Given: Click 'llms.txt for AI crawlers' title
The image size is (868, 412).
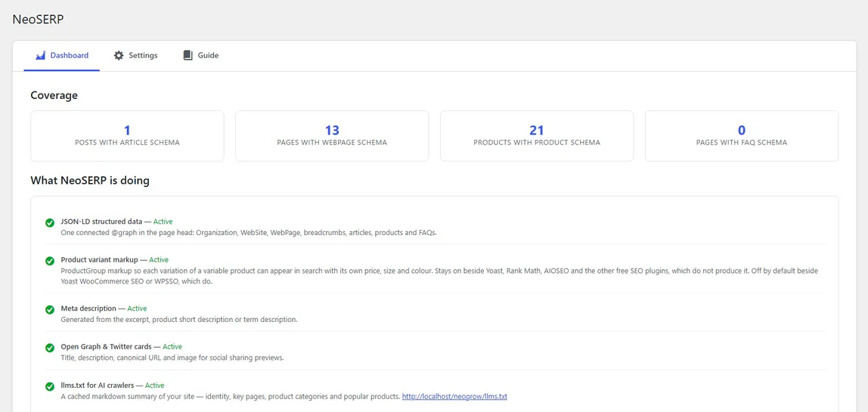Looking at the screenshot, I should click(x=98, y=386).
